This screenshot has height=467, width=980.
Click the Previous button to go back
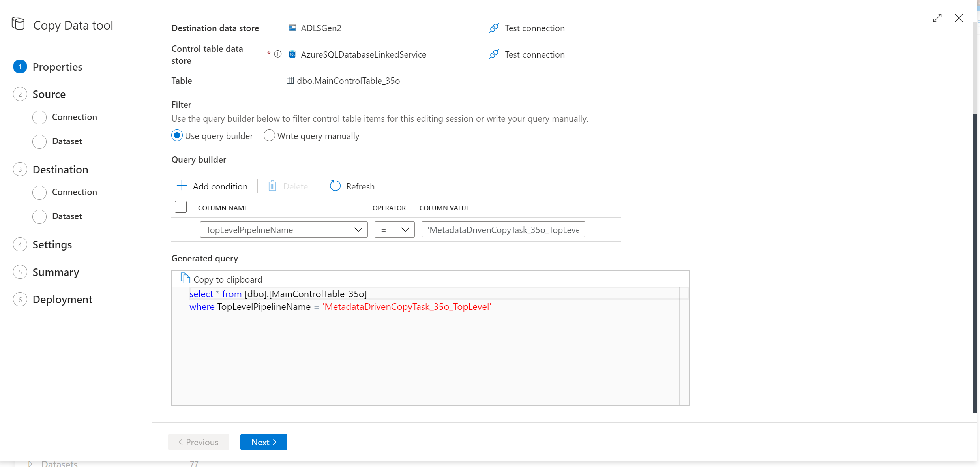[x=199, y=441]
